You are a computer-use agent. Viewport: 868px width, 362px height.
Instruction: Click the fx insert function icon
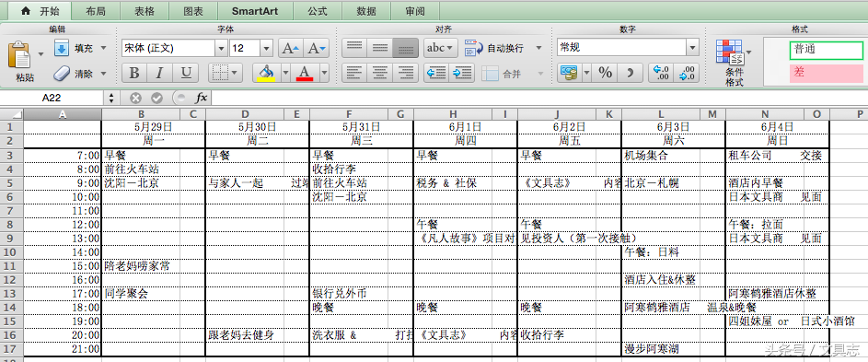[201, 99]
